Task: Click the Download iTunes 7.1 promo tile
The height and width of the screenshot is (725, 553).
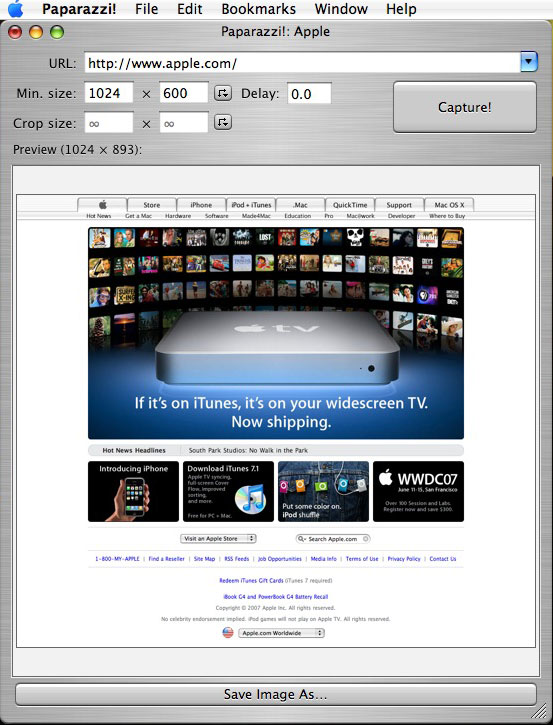Action: (x=228, y=492)
